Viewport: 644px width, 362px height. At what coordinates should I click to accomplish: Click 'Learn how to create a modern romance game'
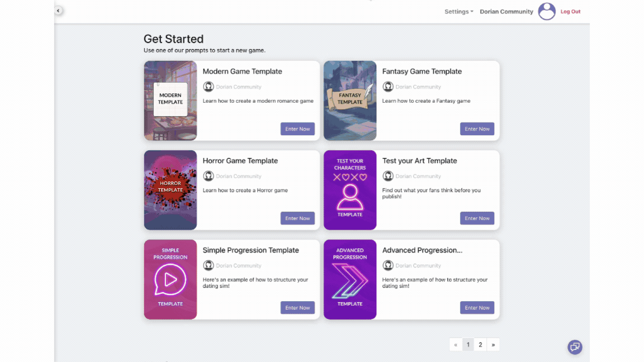point(258,101)
